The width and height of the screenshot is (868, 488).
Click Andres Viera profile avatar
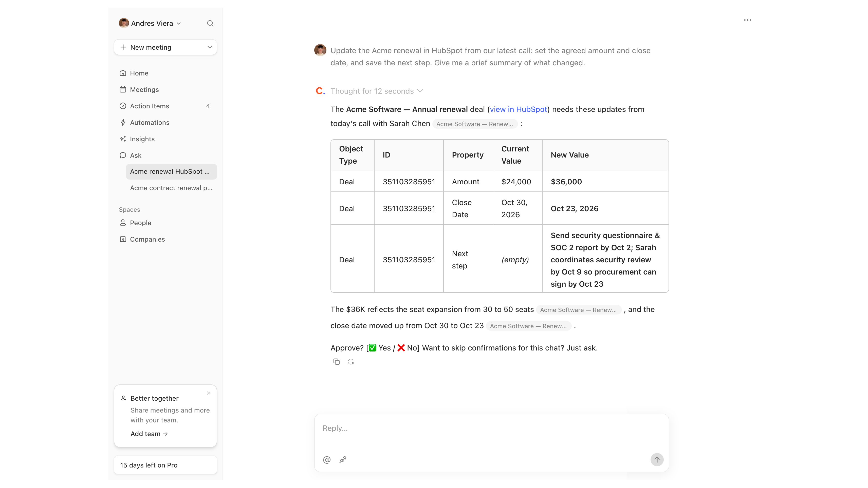[x=124, y=23]
